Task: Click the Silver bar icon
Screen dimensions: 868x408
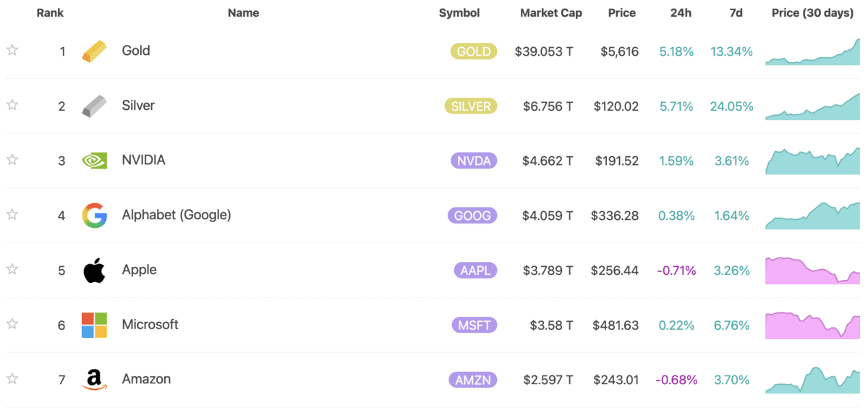Action: pyautogui.click(x=94, y=106)
